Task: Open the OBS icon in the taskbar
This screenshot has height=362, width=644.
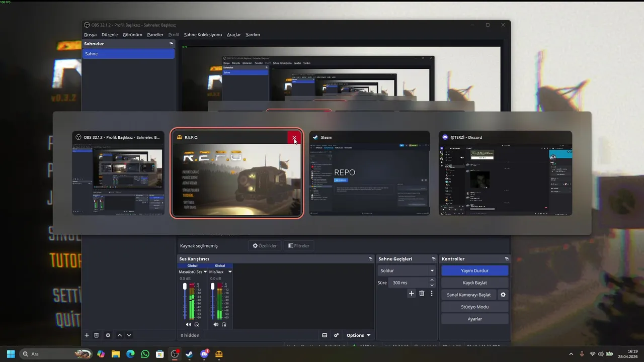Action: [175, 354]
